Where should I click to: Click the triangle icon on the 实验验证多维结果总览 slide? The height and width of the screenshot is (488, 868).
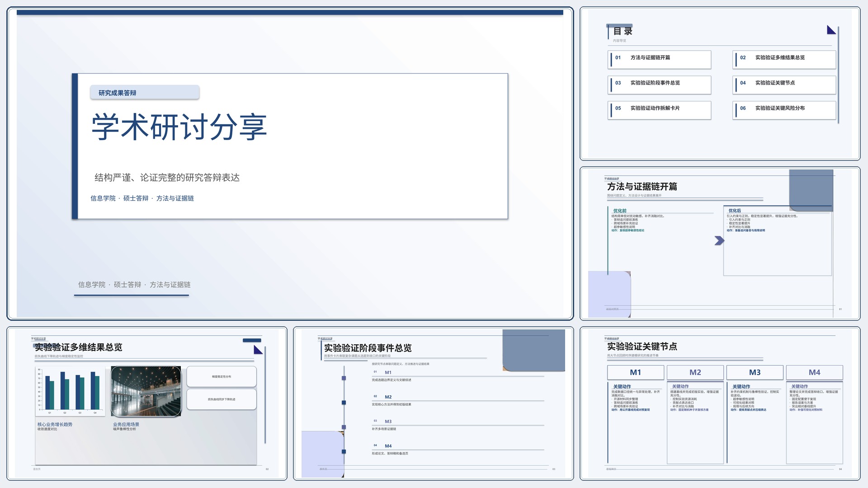(x=258, y=350)
